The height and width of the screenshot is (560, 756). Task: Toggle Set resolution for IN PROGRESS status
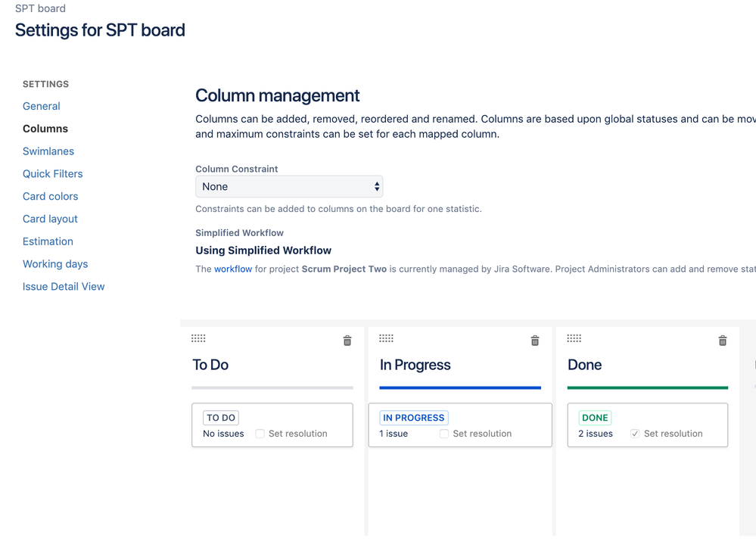(445, 434)
